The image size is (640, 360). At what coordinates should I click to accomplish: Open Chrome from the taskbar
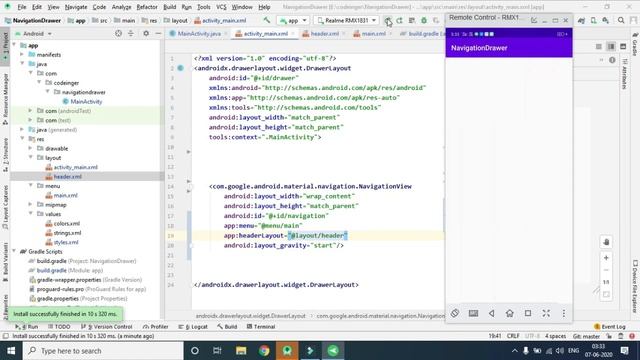click(x=264, y=351)
